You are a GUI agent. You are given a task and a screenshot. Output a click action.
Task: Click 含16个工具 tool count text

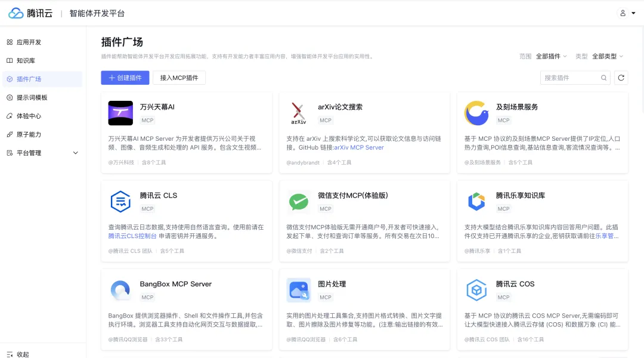click(530, 340)
